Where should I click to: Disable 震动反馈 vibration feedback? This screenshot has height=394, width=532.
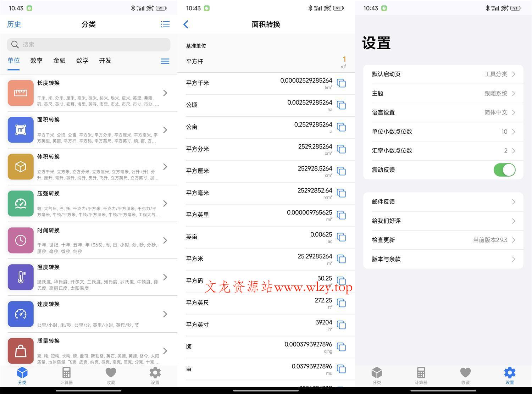coord(504,170)
